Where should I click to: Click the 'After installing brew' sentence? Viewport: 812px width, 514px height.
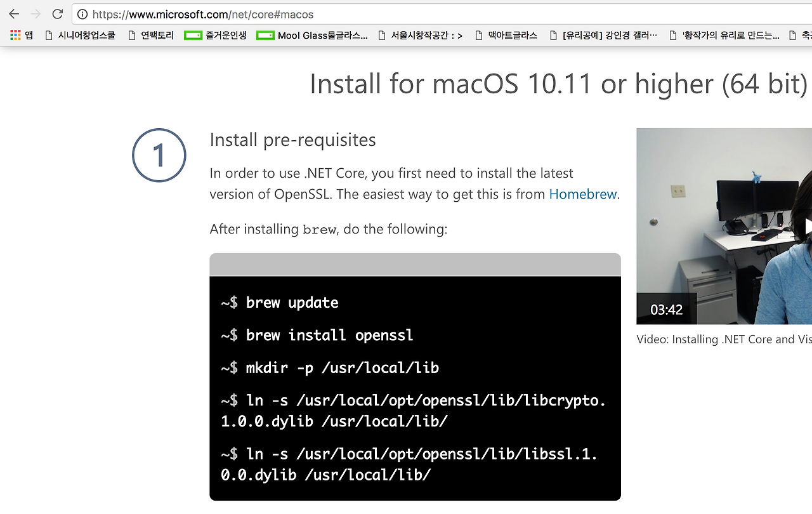[329, 229]
